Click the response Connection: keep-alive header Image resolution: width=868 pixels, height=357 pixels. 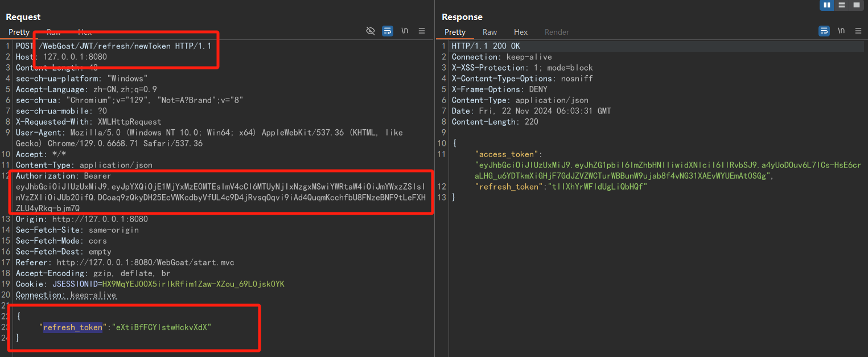pos(501,57)
